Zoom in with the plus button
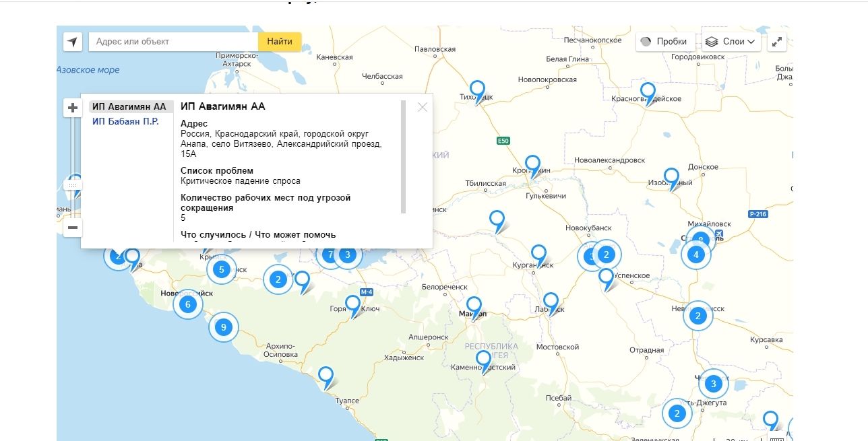 (73, 108)
